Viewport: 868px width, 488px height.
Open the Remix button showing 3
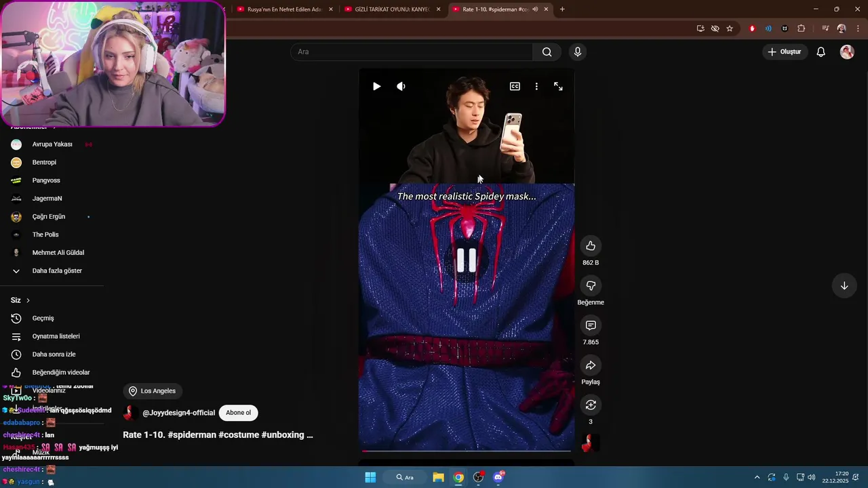point(591,405)
